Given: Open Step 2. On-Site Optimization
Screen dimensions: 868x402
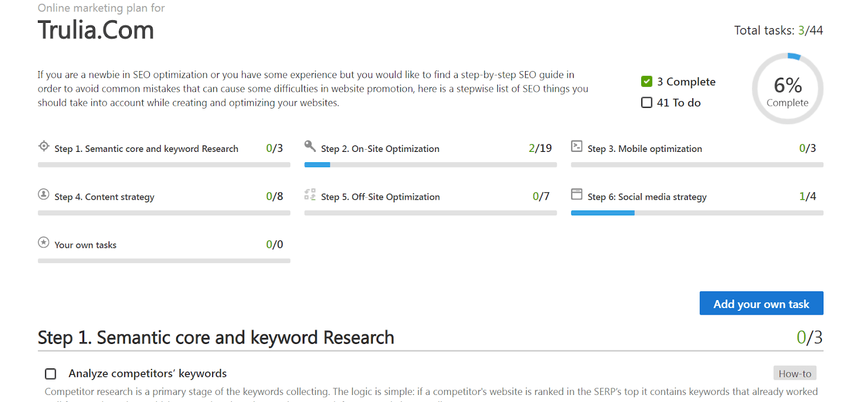Looking at the screenshot, I should point(380,149).
